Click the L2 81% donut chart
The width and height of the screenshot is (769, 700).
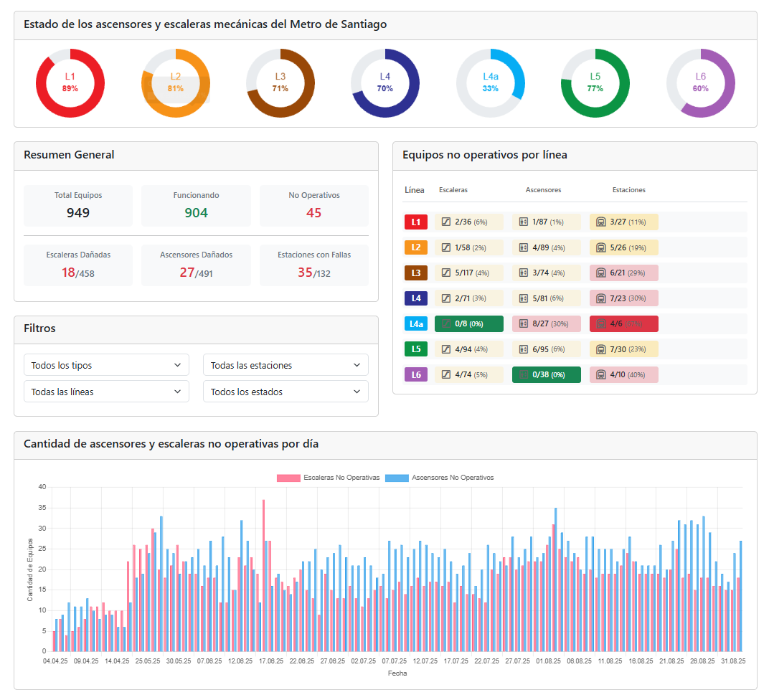coord(176,83)
